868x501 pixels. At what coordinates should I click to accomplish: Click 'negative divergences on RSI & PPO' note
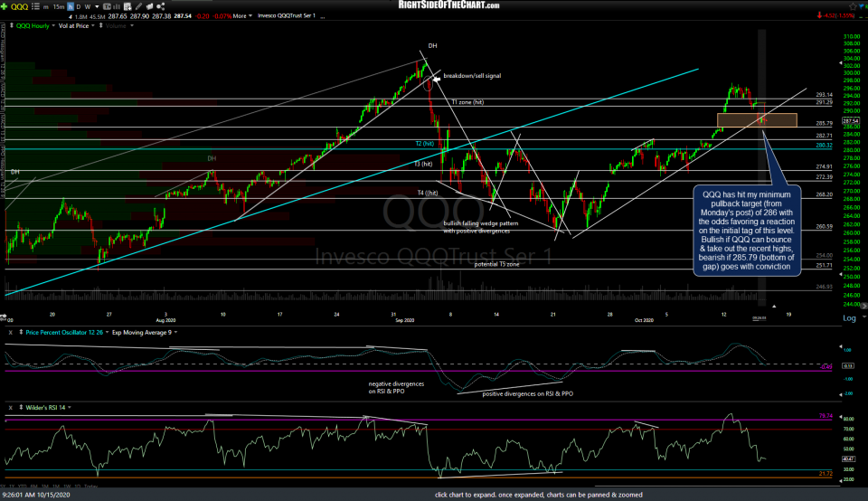pos(396,388)
